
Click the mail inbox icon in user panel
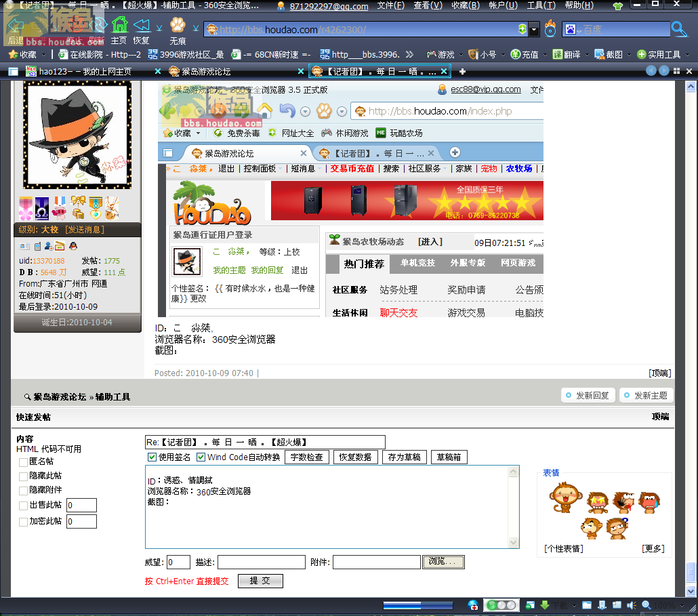(60, 246)
